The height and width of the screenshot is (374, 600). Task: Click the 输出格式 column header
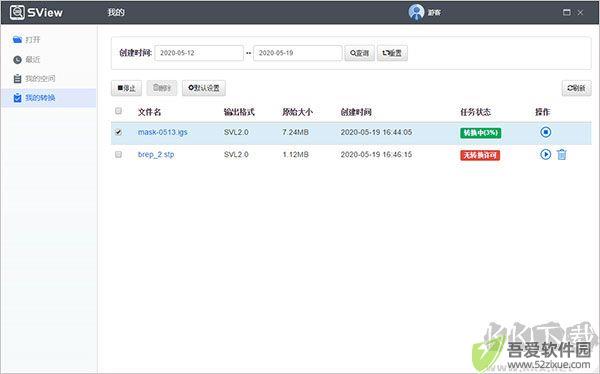239,112
